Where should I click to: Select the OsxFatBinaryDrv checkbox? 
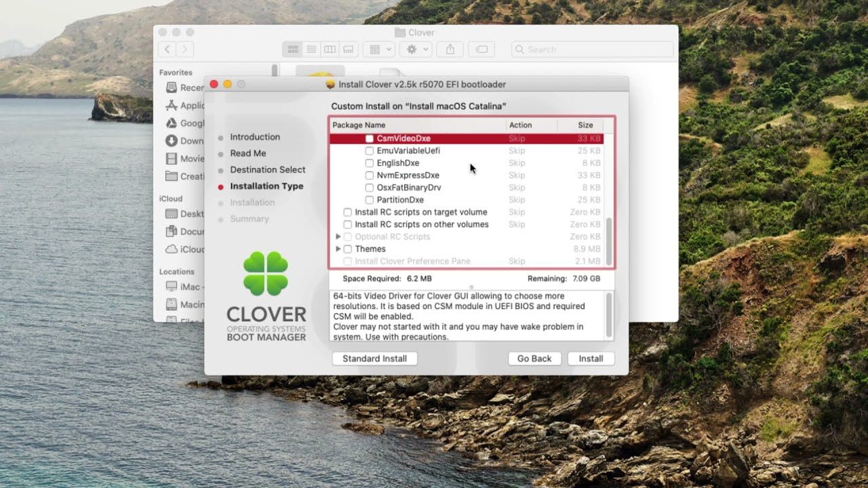[x=370, y=187]
